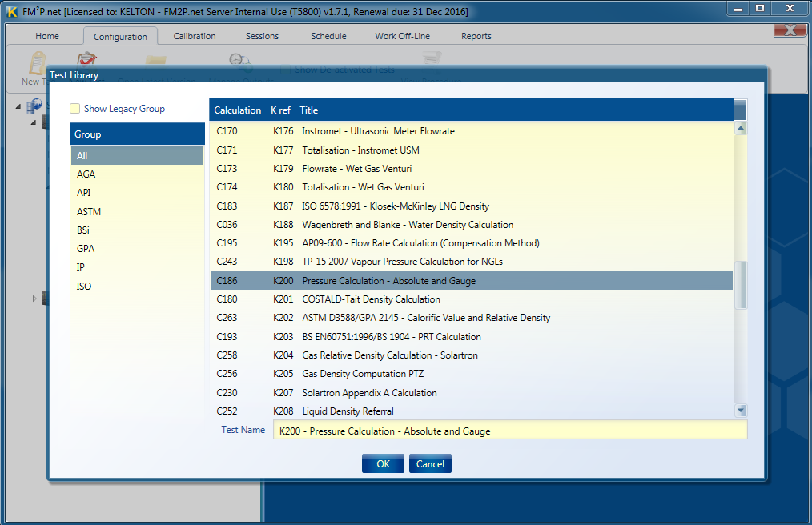Image resolution: width=812 pixels, height=525 pixels.
Task: Select Gas Relative Density Calculation - Solartron row
Action: 472,355
